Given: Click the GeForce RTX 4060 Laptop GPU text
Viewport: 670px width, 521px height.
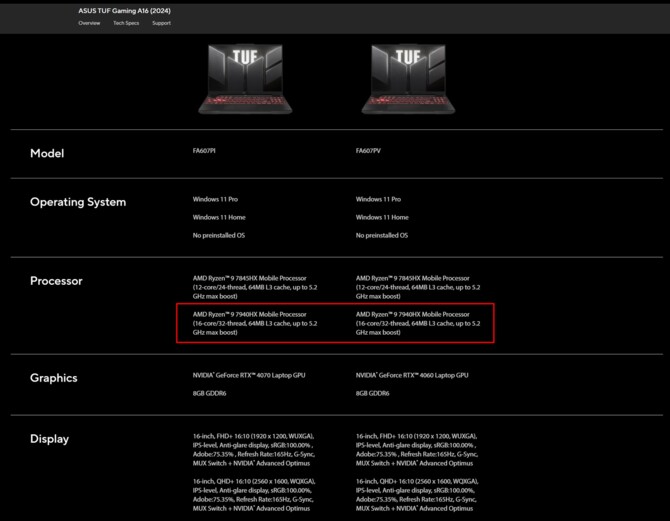Looking at the screenshot, I should tap(412, 375).
